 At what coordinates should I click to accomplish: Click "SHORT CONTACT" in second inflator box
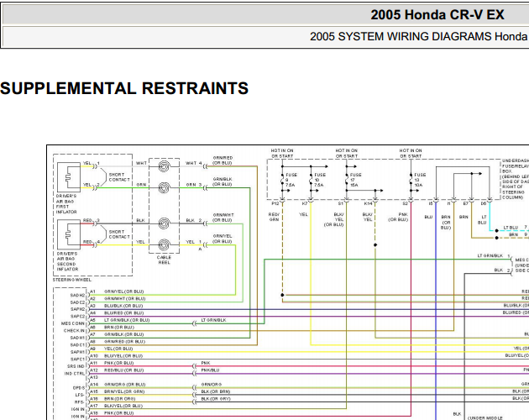pos(119,234)
